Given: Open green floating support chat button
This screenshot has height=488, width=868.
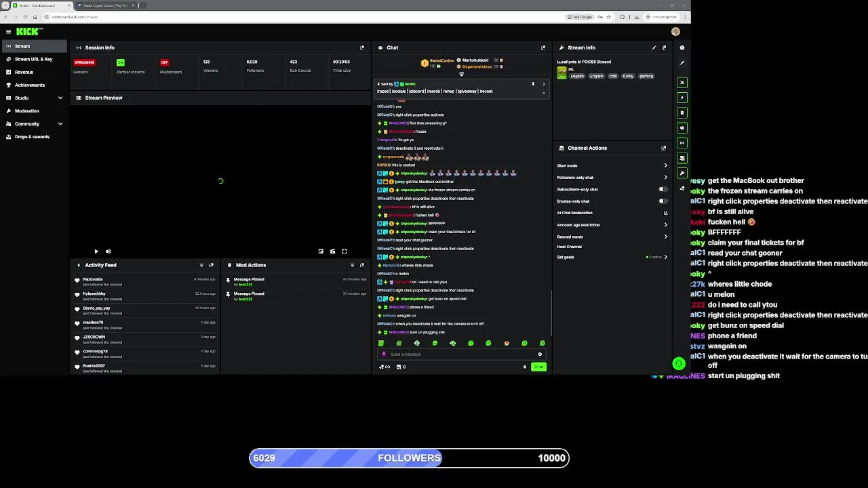Looking at the screenshot, I should pos(679,364).
